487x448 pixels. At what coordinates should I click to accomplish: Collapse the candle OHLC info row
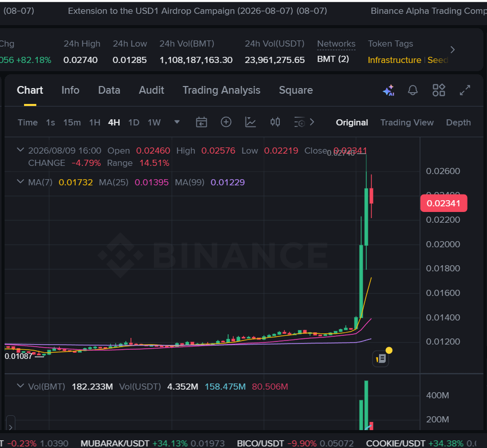20,150
